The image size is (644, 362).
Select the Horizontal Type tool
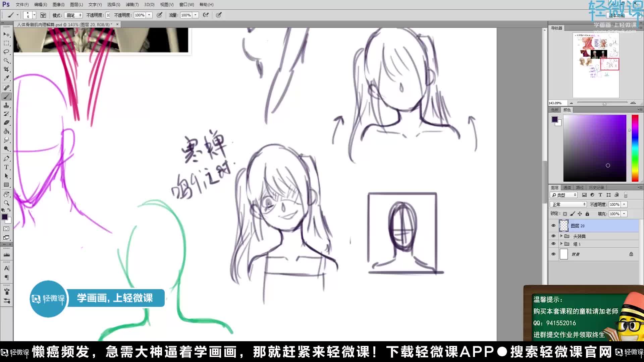(7, 168)
